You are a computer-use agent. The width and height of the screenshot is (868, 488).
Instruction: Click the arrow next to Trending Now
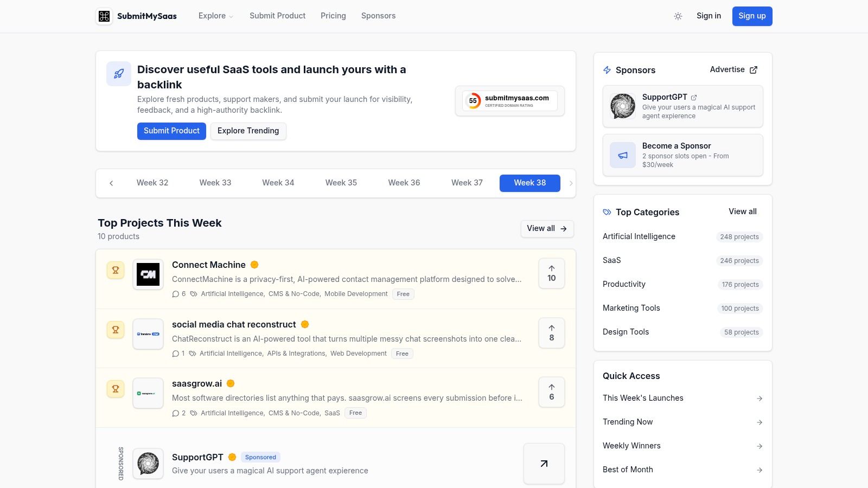coord(759,422)
